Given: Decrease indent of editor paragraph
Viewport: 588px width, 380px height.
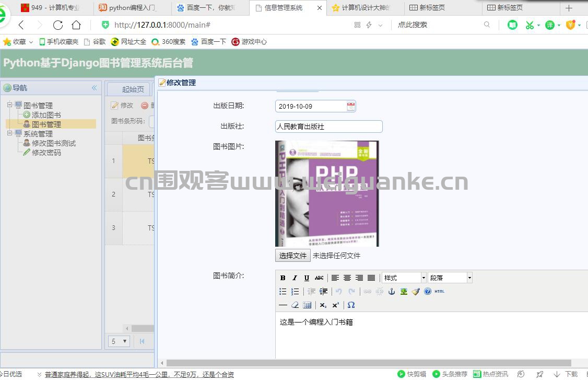Looking at the screenshot, I should 311,291.
